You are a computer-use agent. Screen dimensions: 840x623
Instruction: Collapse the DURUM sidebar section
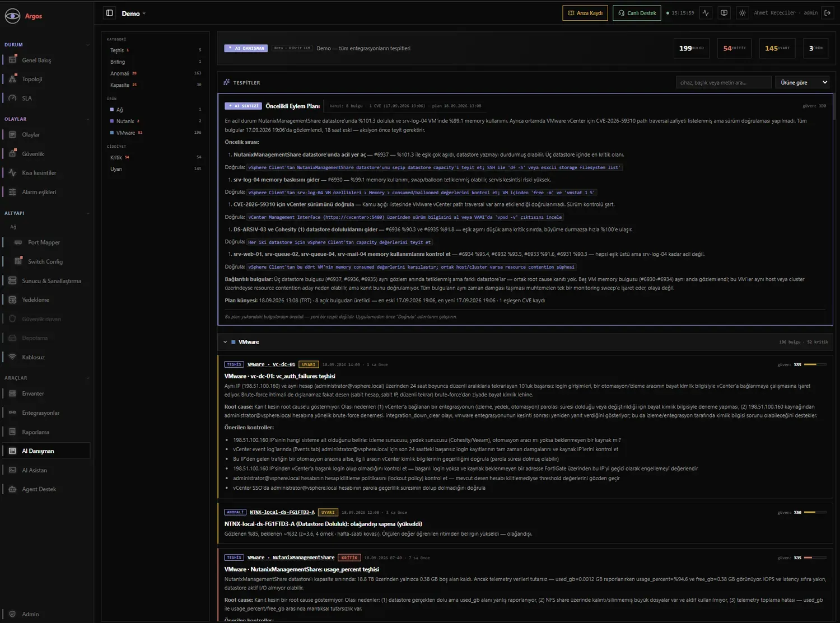tap(87, 45)
